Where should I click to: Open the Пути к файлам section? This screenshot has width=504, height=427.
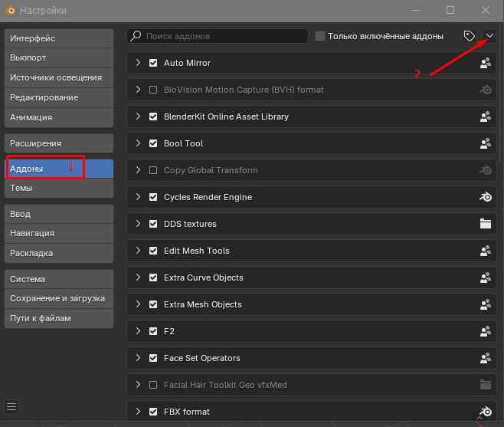coord(59,319)
